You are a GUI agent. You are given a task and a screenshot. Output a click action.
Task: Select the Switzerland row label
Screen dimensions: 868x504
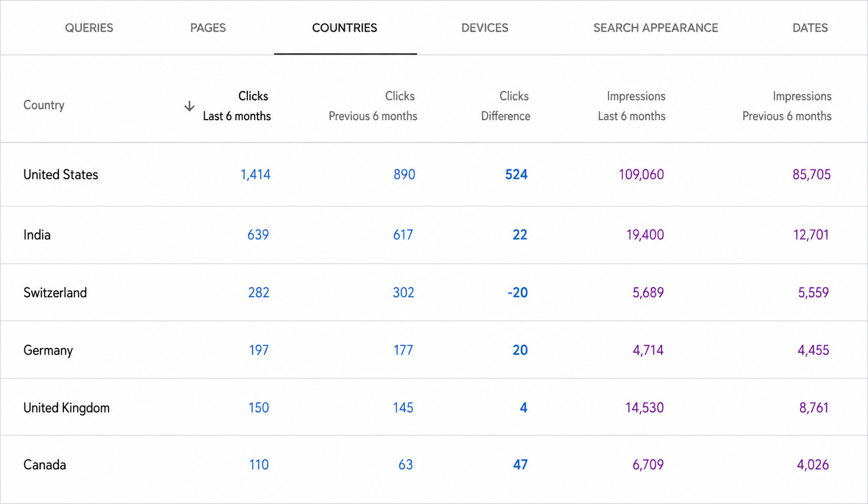55,293
